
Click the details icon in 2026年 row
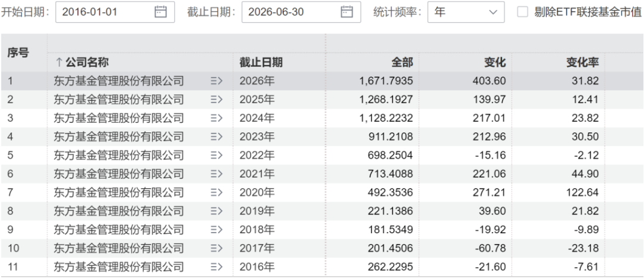pyautogui.click(x=216, y=81)
